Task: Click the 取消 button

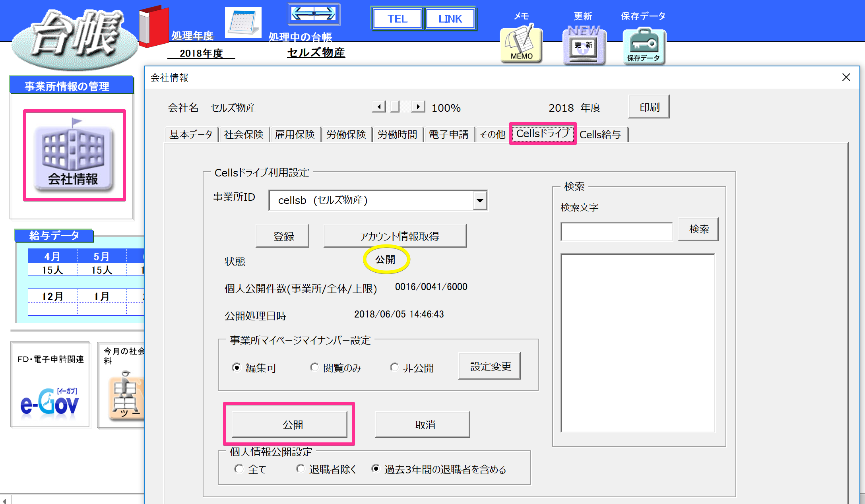Action: pyautogui.click(x=423, y=425)
